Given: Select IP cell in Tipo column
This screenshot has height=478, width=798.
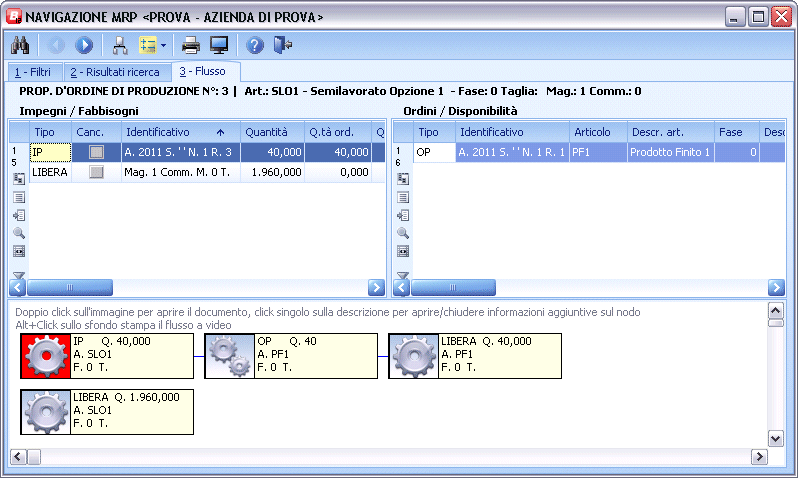Looking at the screenshot, I should click(50, 152).
